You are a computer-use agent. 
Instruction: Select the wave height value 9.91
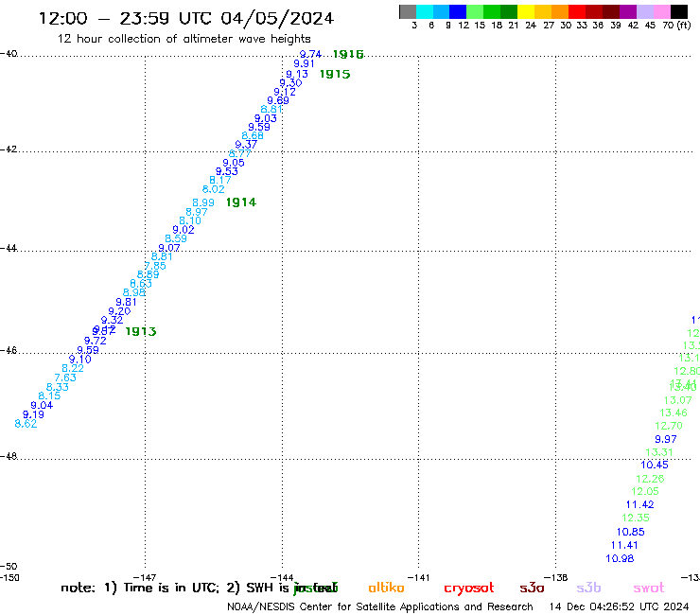click(304, 63)
